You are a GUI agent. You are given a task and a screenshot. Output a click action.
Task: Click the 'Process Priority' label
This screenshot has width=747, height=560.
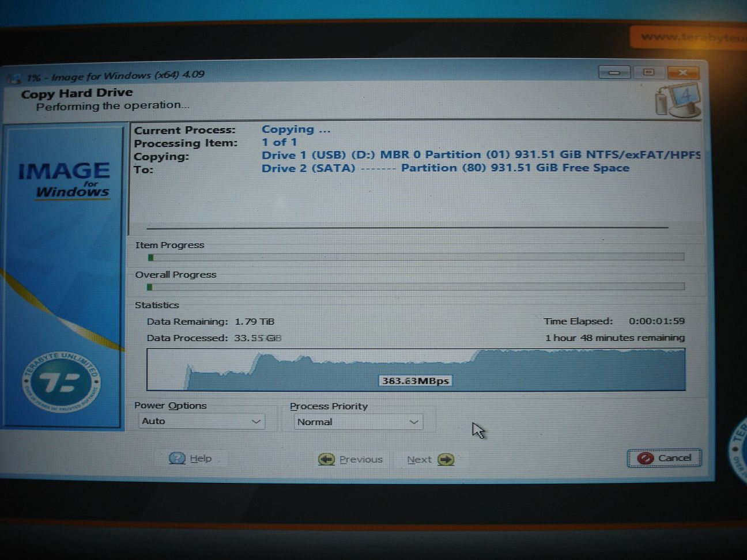[x=329, y=406]
